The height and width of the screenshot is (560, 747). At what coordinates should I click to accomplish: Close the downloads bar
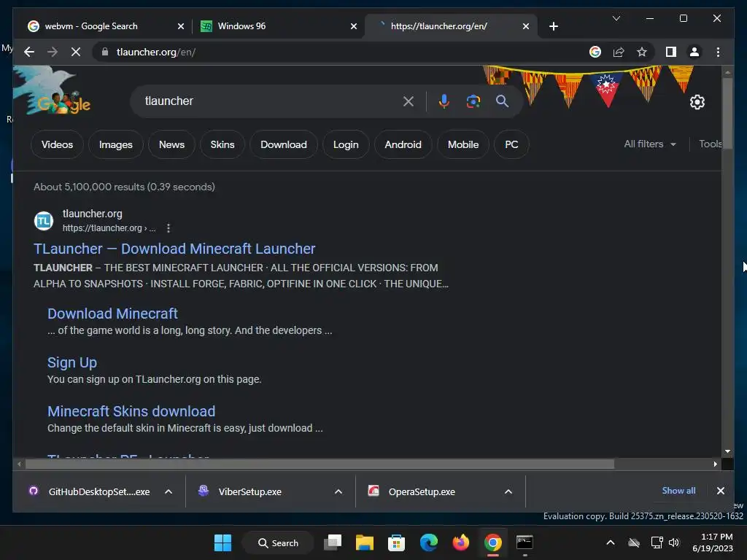[x=720, y=491]
